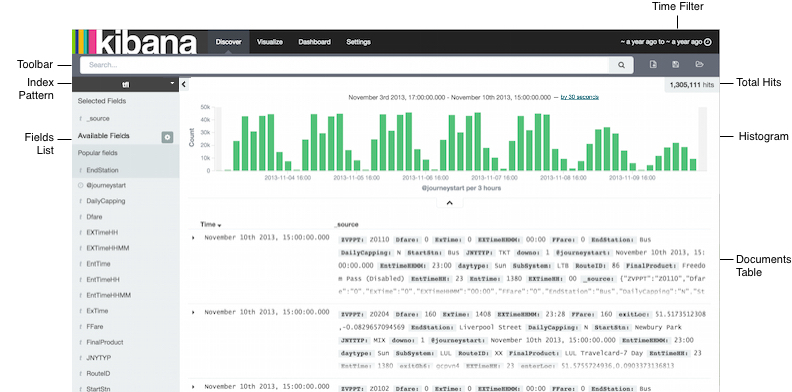Click the clock icon in time filter

708,42
